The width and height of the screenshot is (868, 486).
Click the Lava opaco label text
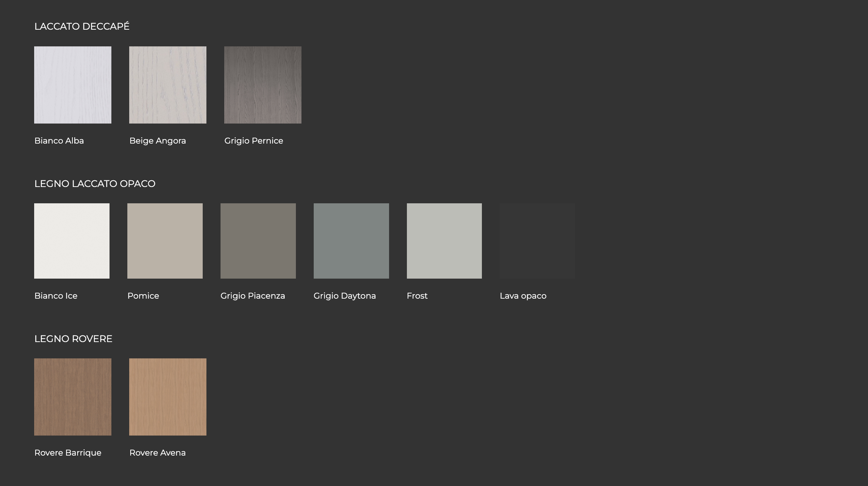(523, 296)
